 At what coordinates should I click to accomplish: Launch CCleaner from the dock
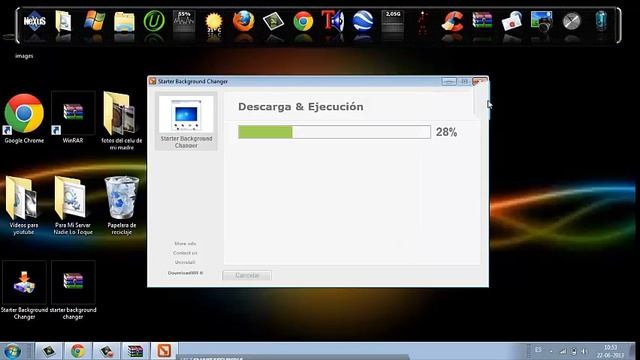coord(452,21)
